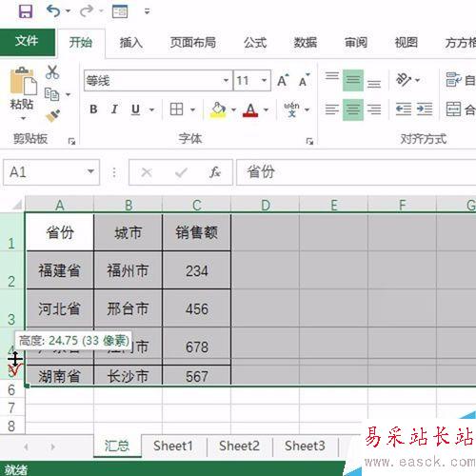Screen dimensions: 476x476
Task: Click the 粘贴 paste clipboard icon
Action: tap(23, 81)
